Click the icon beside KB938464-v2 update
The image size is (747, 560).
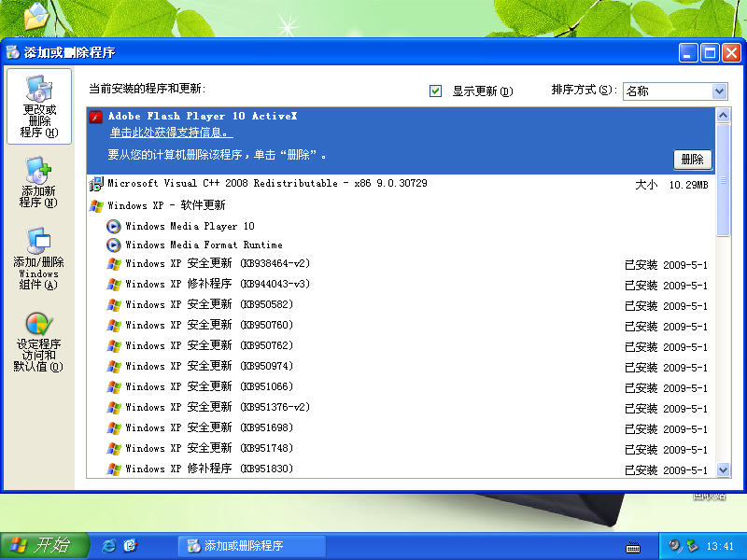click(114, 264)
